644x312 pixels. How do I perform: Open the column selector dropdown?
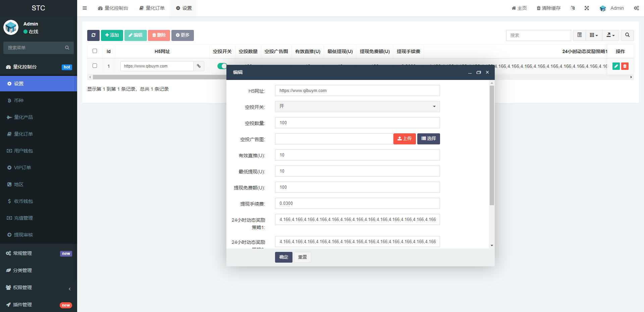point(594,35)
